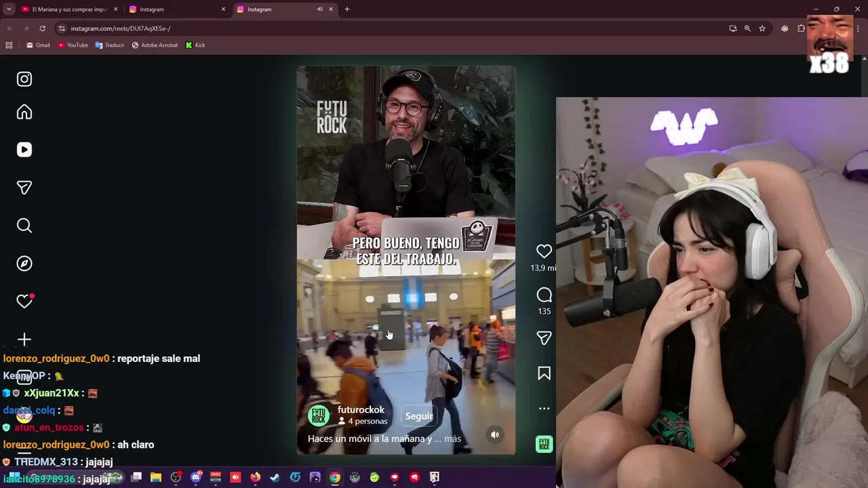Share the reel using the paper-plane icon

point(544,338)
